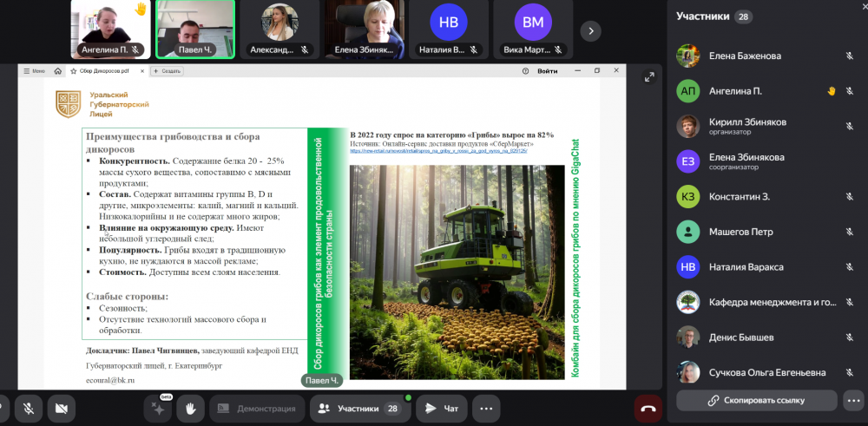Select Ангелина П. video thumbnail
This screenshot has width=868, height=426.
click(109, 29)
